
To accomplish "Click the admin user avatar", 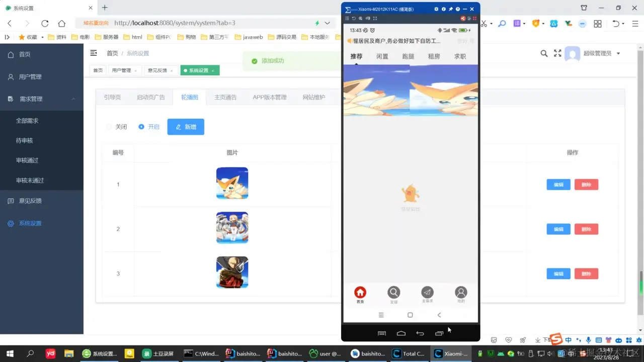I will click(573, 54).
